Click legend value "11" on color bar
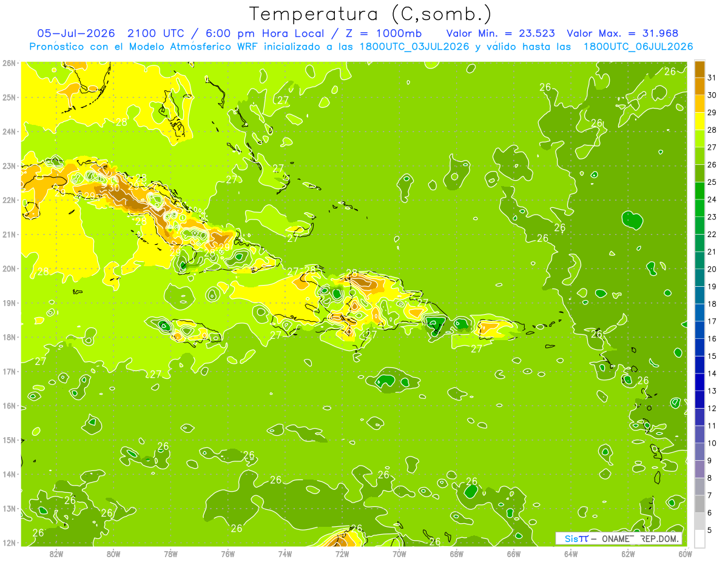The image size is (728, 562). tap(712, 426)
